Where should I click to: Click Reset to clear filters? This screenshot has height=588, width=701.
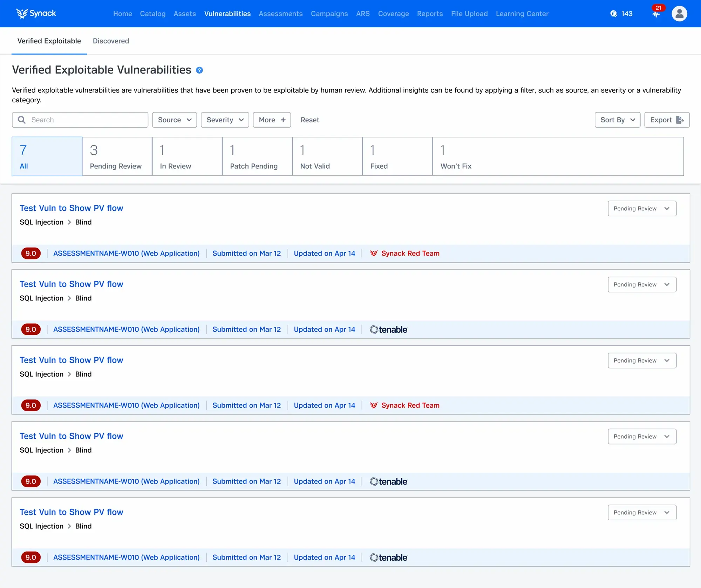coord(310,120)
